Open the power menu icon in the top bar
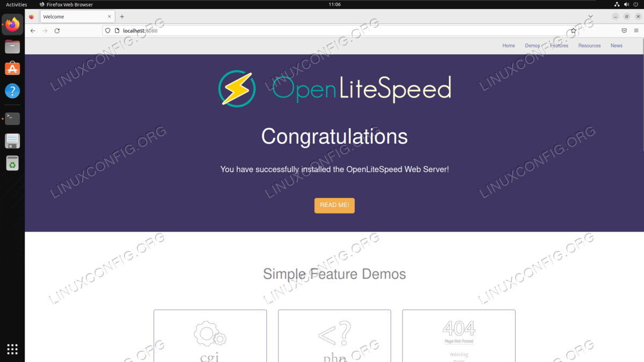Screen dimensions: 644x362 pos(636,4)
